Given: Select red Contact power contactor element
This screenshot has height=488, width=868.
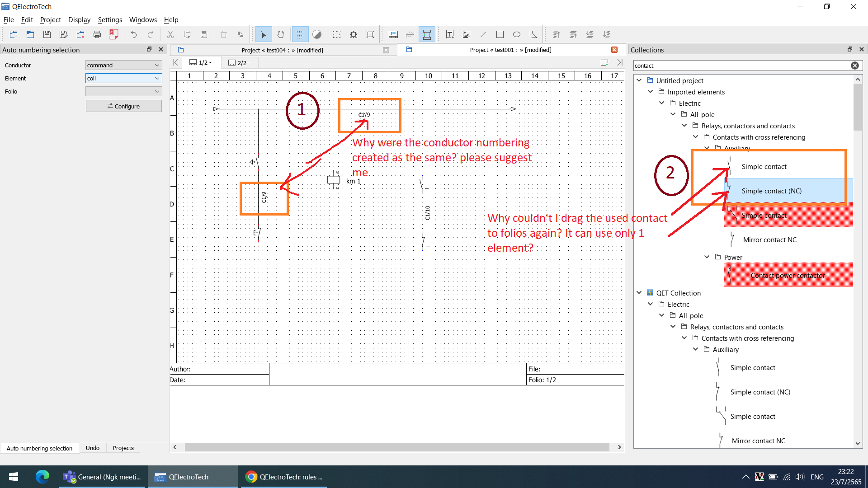Looking at the screenshot, I should tap(788, 275).
